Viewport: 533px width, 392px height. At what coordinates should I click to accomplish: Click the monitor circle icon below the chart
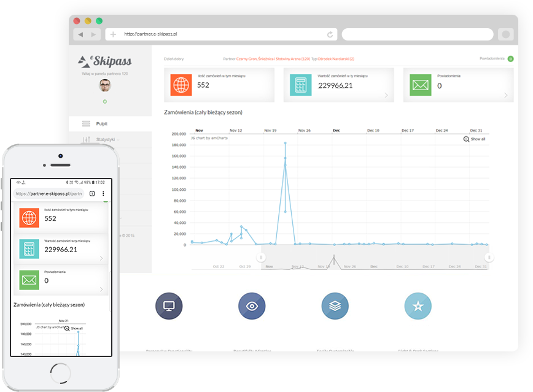[x=168, y=306]
